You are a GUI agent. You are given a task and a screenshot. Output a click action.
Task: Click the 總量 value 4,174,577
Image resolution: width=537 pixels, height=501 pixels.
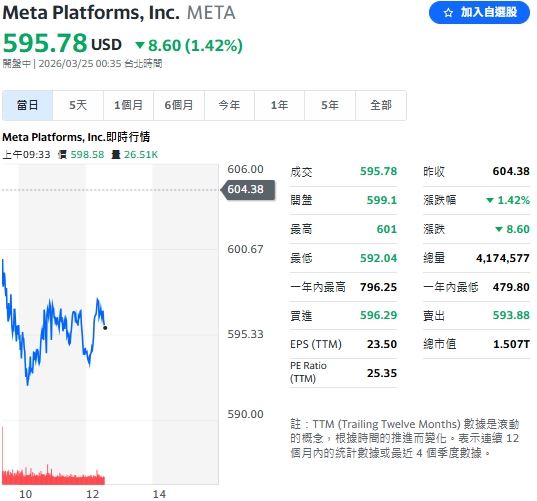[503, 258]
